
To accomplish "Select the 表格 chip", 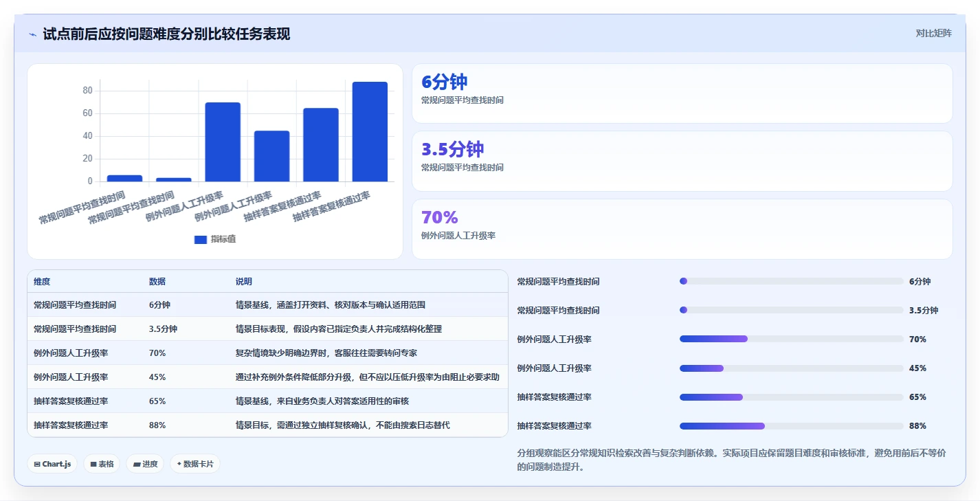I will point(102,464).
